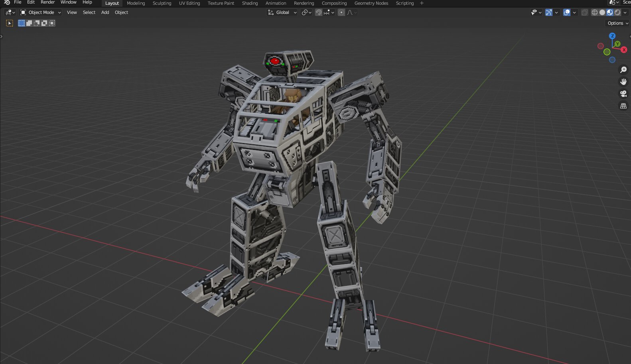Open the Window menu

point(68,2)
